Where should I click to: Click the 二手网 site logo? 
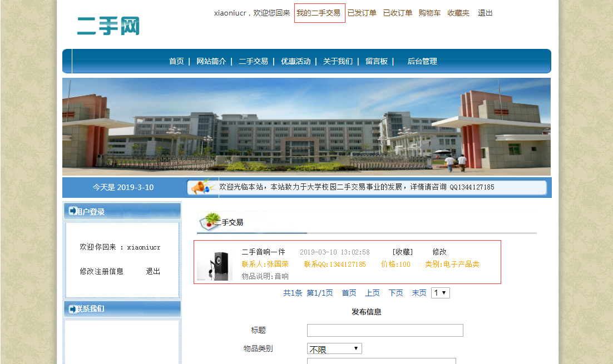108,26
